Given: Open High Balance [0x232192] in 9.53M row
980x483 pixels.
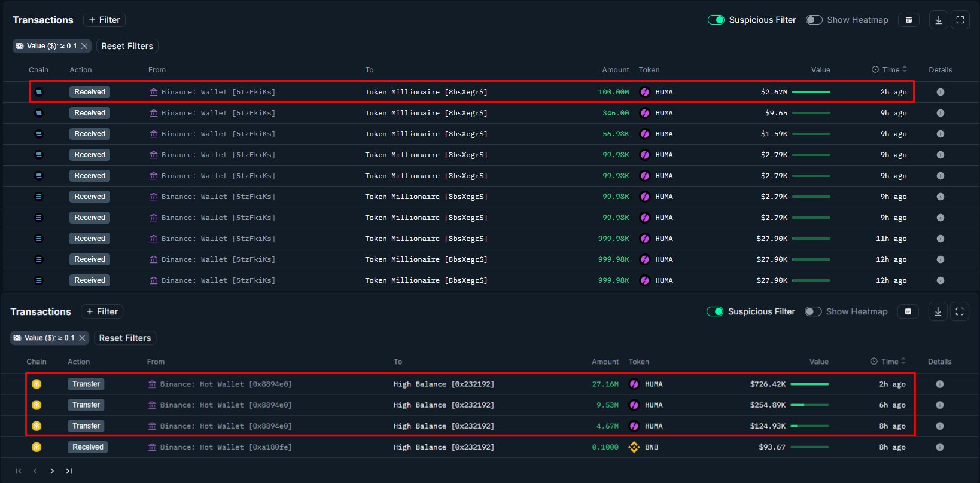Looking at the screenshot, I should 444,405.
